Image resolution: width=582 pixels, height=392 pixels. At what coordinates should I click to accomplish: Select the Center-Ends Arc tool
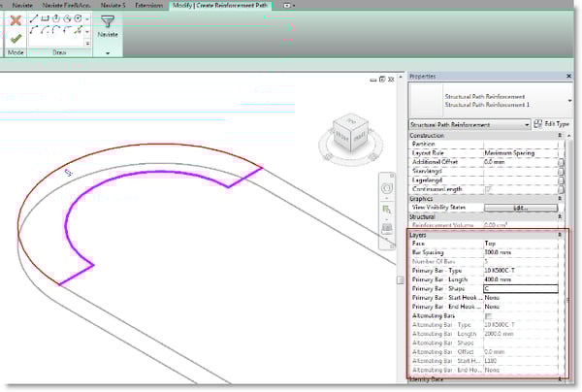[x=45, y=30]
